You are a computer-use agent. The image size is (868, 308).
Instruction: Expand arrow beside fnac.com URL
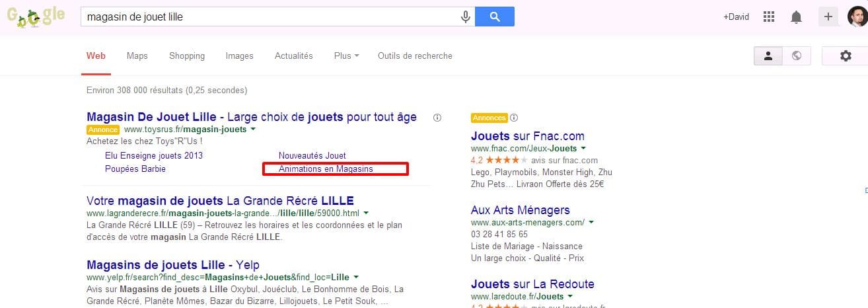(583, 148)
